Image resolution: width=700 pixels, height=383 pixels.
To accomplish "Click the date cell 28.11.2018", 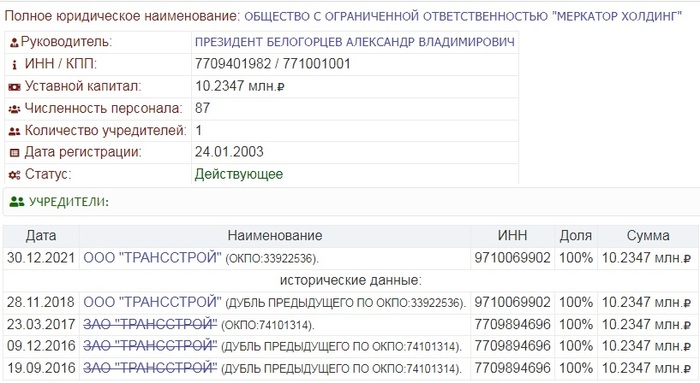I will click(41, 302).
